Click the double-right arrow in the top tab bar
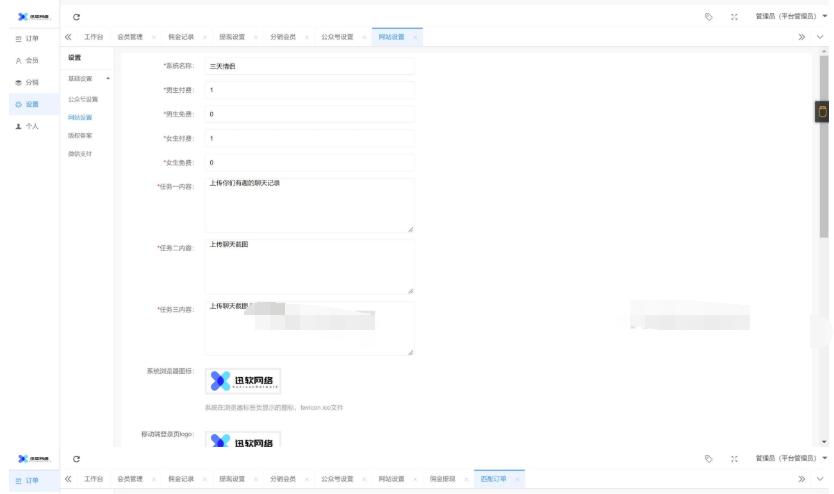This screenshot has width=834, height=494. [x=802, y=37]
